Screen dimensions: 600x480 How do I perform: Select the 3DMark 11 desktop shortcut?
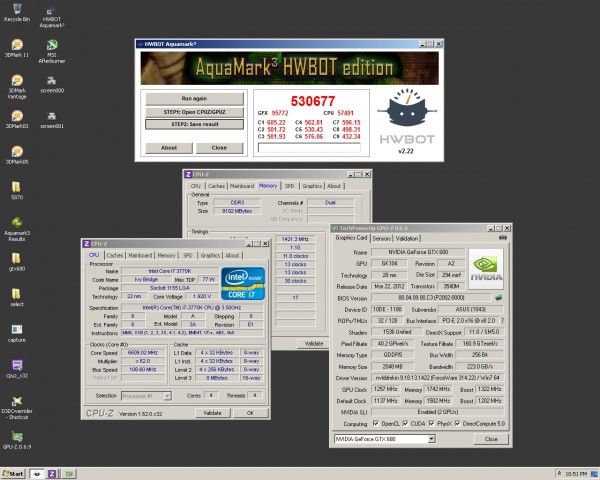pyautogui.click(x=17, y=48)
